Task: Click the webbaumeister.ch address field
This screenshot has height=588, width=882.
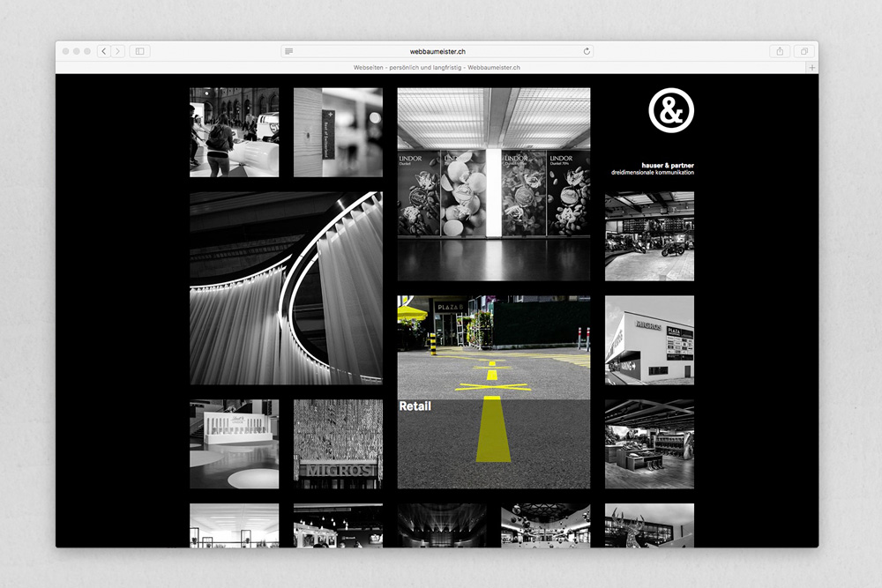Action: coord(437,51)
